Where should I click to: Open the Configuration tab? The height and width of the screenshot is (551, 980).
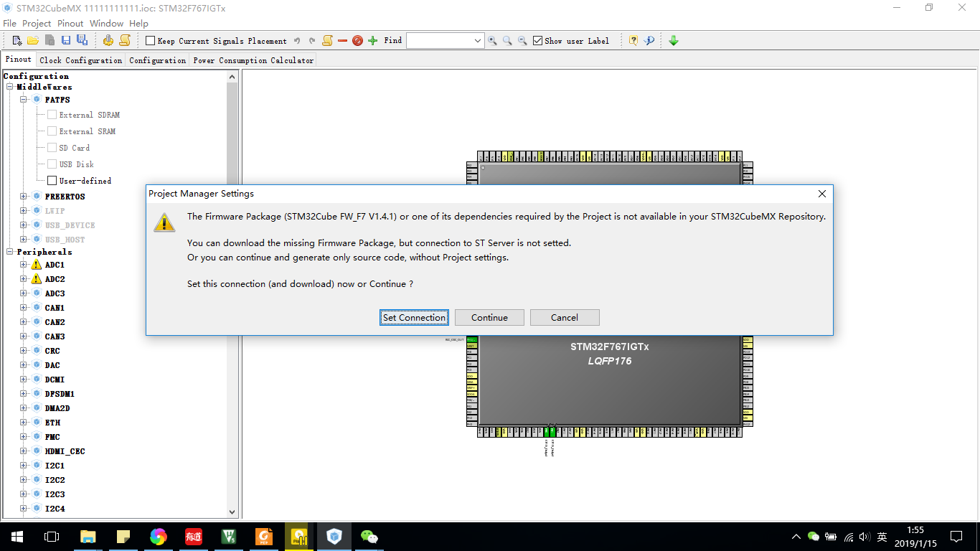point(158,60)
